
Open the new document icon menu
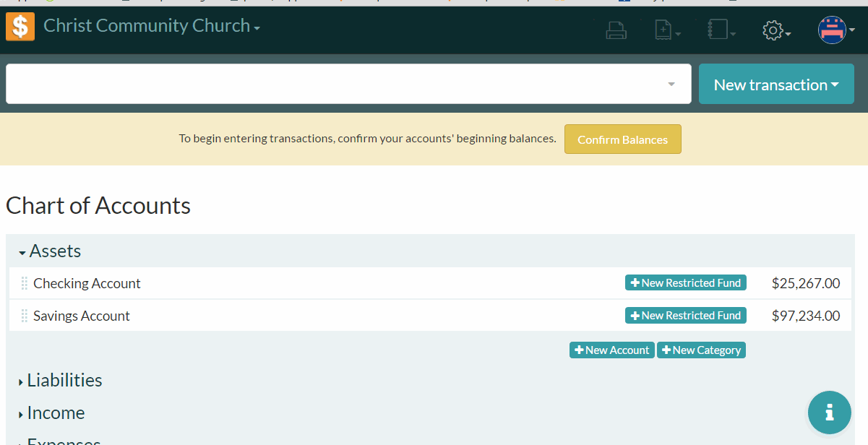click(x=667, y=30)
